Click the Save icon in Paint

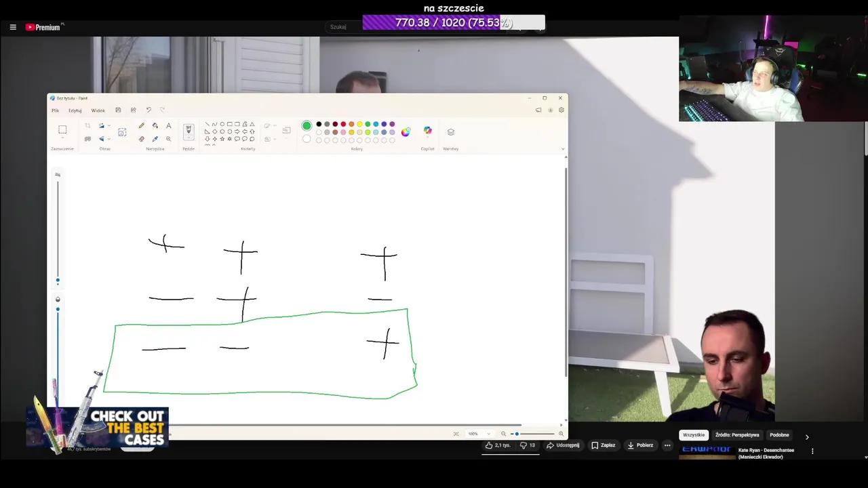click(118, 110)
